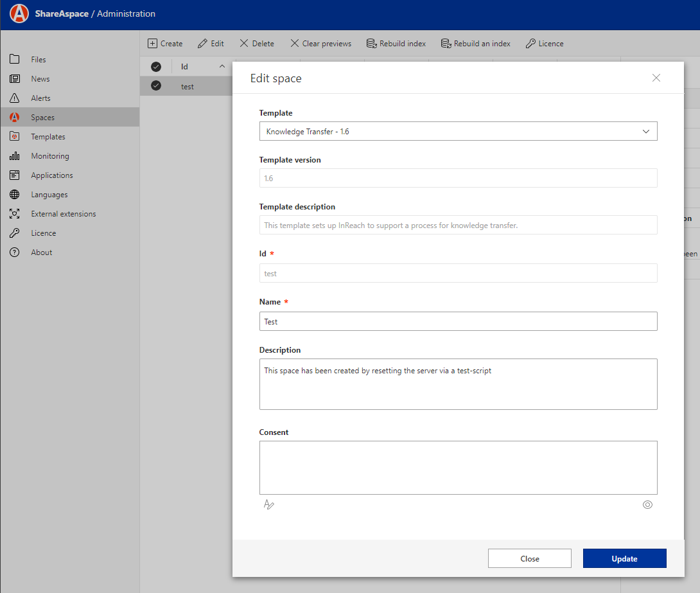Click into the Name input field

pyautogui.click(x=458, y=321)
